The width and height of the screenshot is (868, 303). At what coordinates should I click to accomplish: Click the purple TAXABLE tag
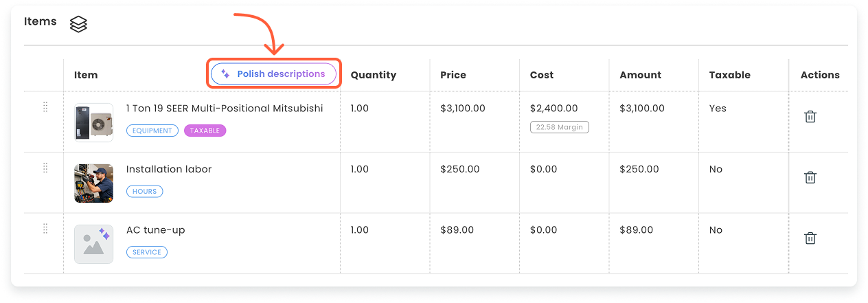click(x=205, y=131)
